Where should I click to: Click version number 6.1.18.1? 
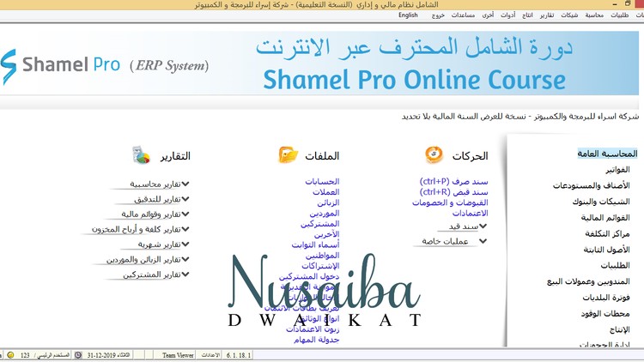(238, 355)
